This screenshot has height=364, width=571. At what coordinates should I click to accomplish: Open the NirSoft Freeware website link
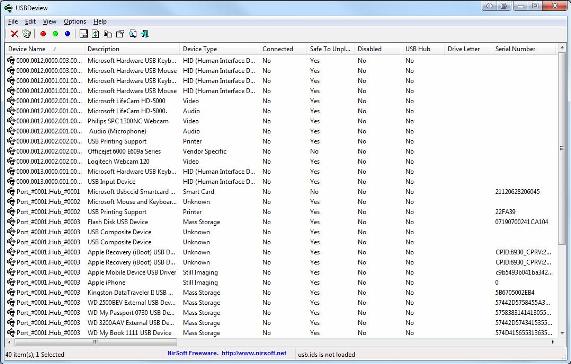pyautogui.click(x=227, y=353)
